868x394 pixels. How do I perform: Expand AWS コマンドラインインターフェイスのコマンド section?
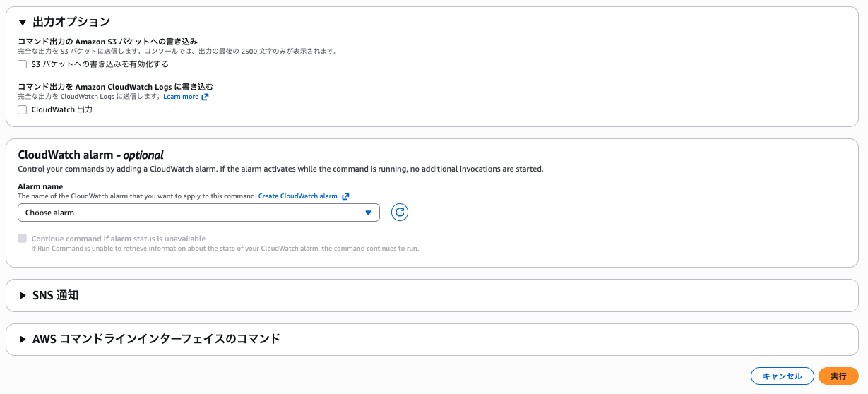click(156, 339)
